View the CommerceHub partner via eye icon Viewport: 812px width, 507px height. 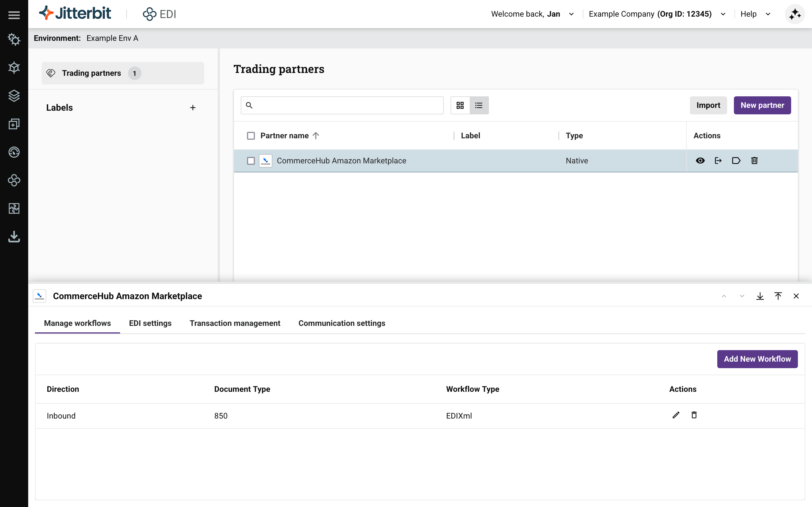[700, 161]
